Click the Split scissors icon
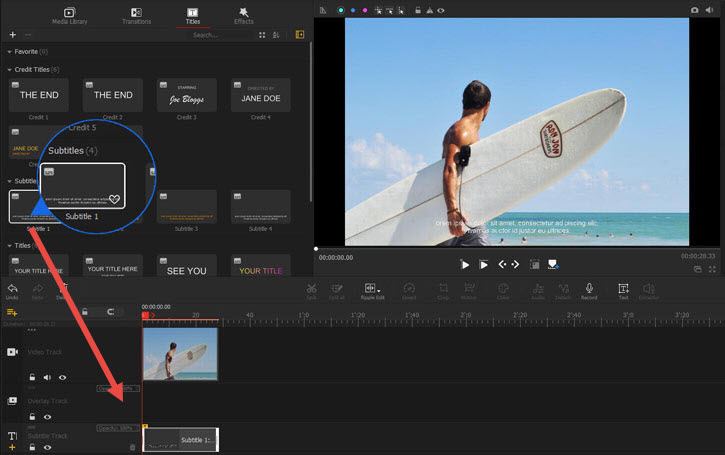Screen dimensions: 725x455 pyautogui.click(x=312, y=290)
